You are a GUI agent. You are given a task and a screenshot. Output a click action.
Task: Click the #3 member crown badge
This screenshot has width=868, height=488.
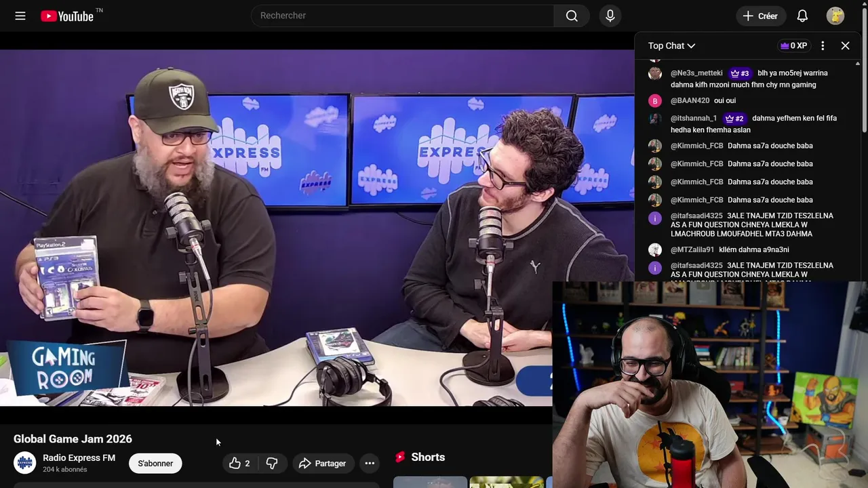740,73
